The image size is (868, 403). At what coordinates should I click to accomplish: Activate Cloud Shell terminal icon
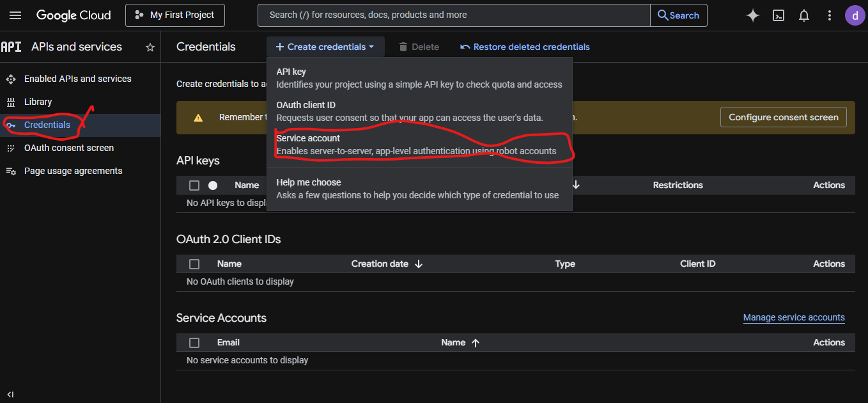[x=778, y=15]
